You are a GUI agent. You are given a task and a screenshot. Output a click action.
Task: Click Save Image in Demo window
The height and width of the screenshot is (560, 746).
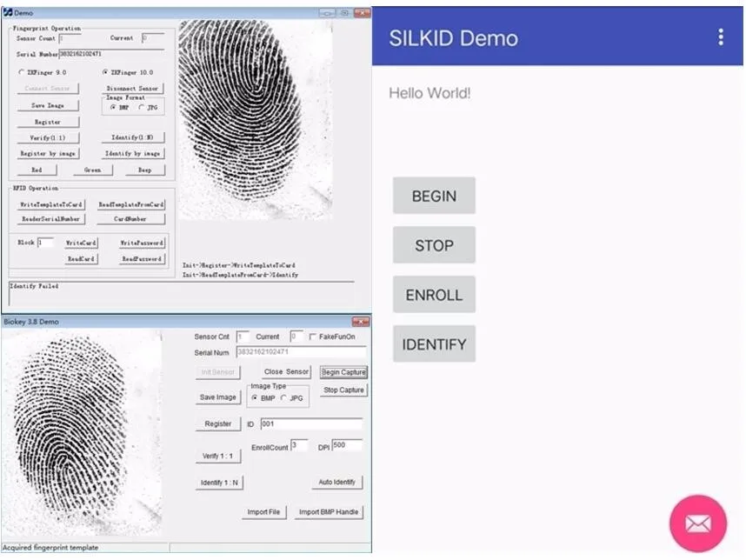tap(48, 105)
